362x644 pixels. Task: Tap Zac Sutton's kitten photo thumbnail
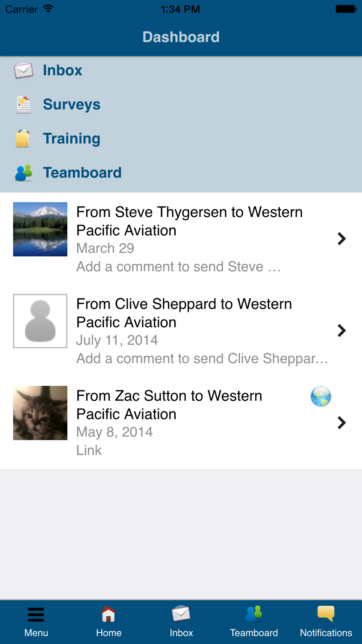point(40,413)
